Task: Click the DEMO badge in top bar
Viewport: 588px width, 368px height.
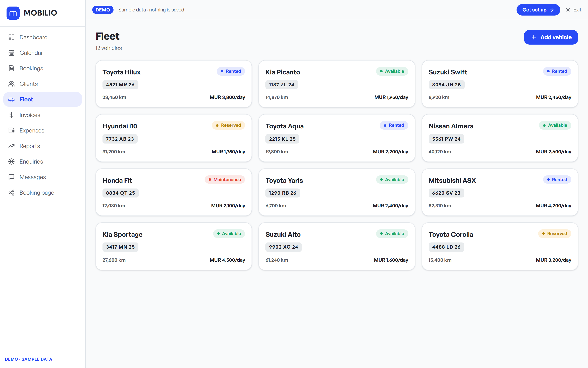Action: tap(103, 10)
